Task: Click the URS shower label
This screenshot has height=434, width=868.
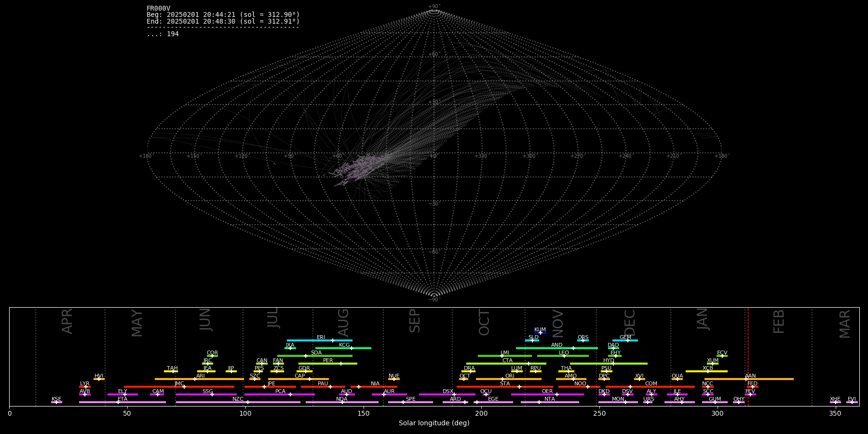Action: click(x=649, y=399)
